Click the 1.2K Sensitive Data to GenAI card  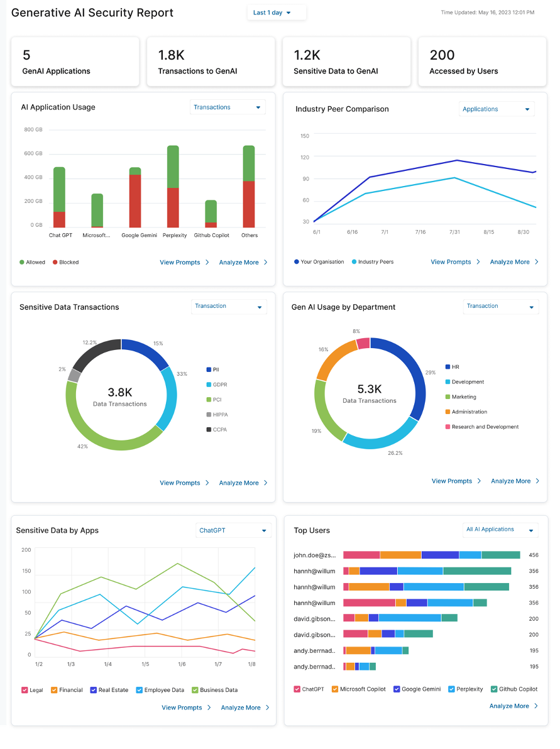[346, 62]
